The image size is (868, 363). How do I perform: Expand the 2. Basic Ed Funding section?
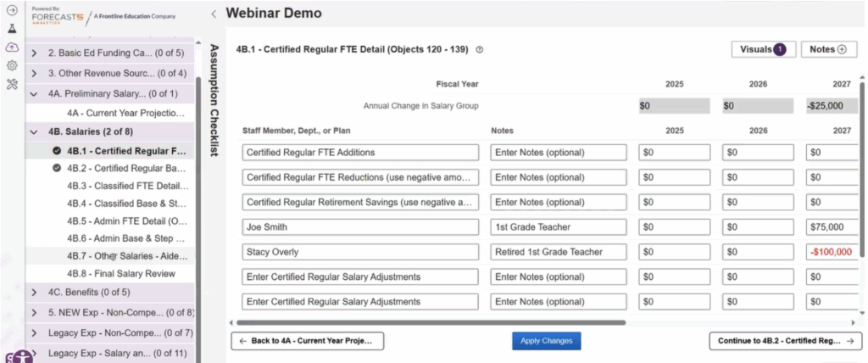pos(34,53)
